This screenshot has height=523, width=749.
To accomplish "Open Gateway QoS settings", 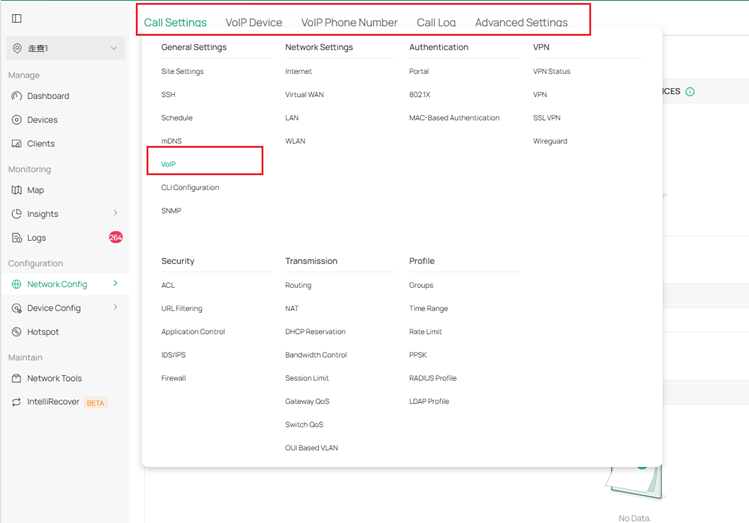I will pyautogui.click(x=307, y=401).
